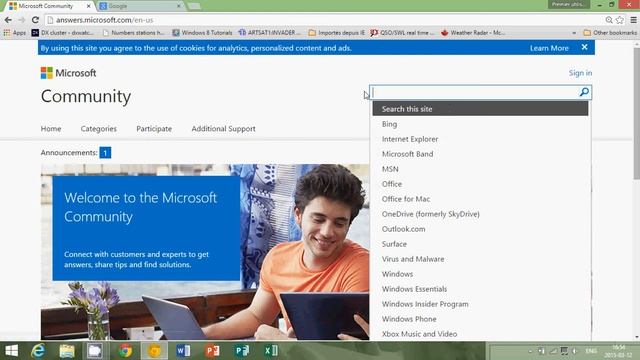Open the Windows Start button

(11, 351)
